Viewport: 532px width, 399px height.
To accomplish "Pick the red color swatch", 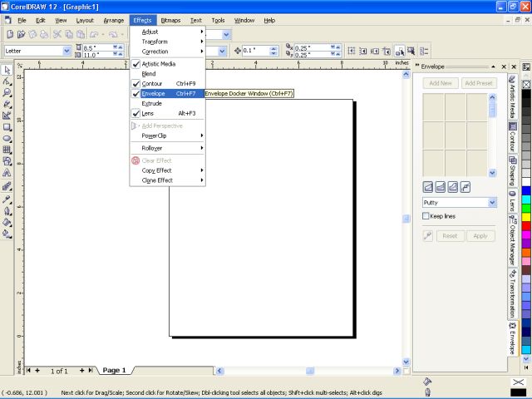I will click(526, 226).
